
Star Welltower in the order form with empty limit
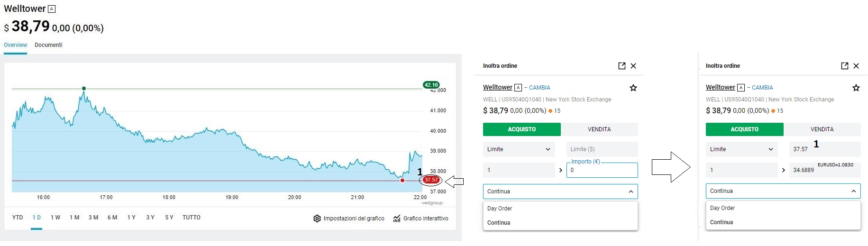click(633, 88)
